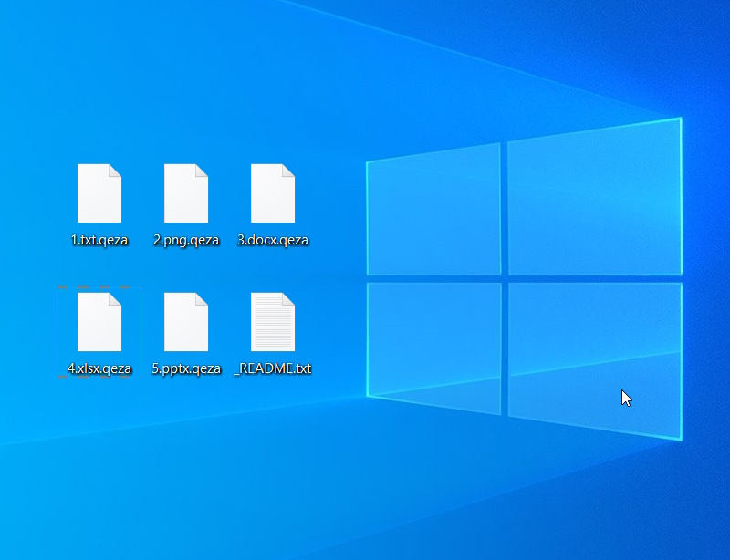Click the center cross of the Windows logo
This screenshot has height=560, width=730.
click(x=504, y=278)
